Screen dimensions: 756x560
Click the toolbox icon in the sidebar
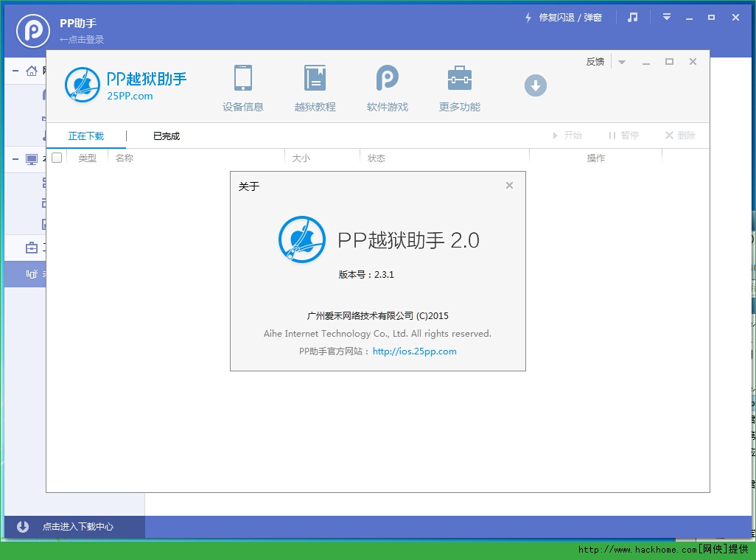pos(32,248)
